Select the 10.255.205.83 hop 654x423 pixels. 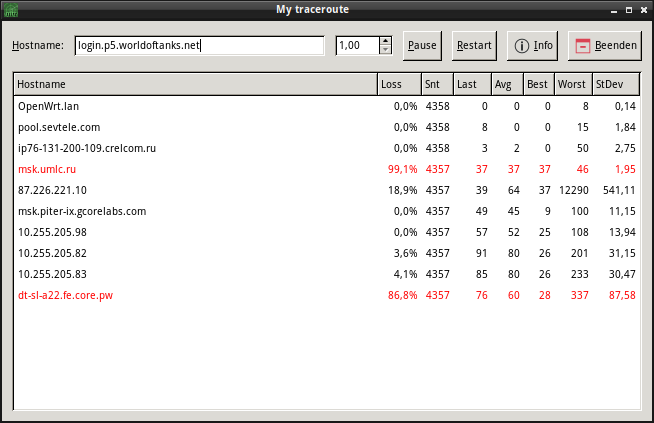tap(327, 274)
